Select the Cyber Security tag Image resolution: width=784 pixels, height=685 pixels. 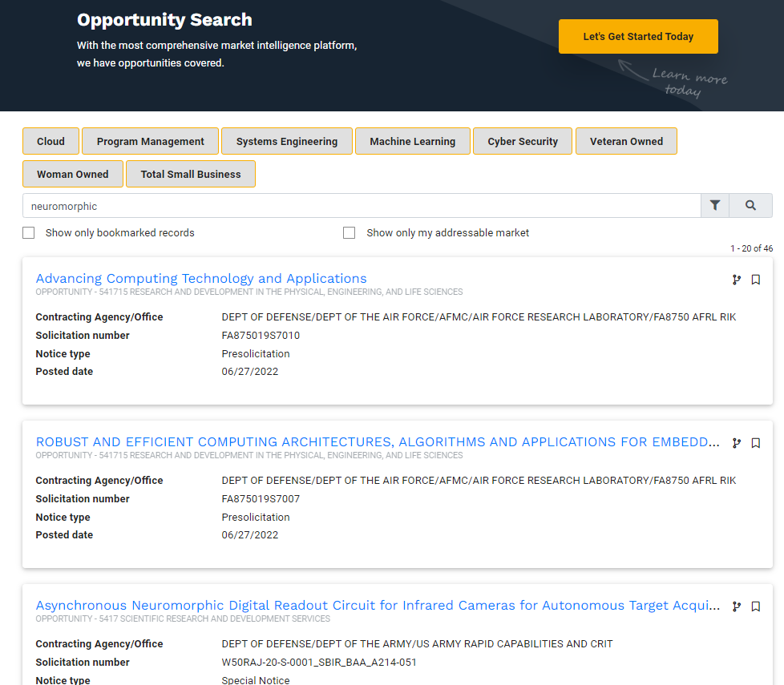[523, 141]
